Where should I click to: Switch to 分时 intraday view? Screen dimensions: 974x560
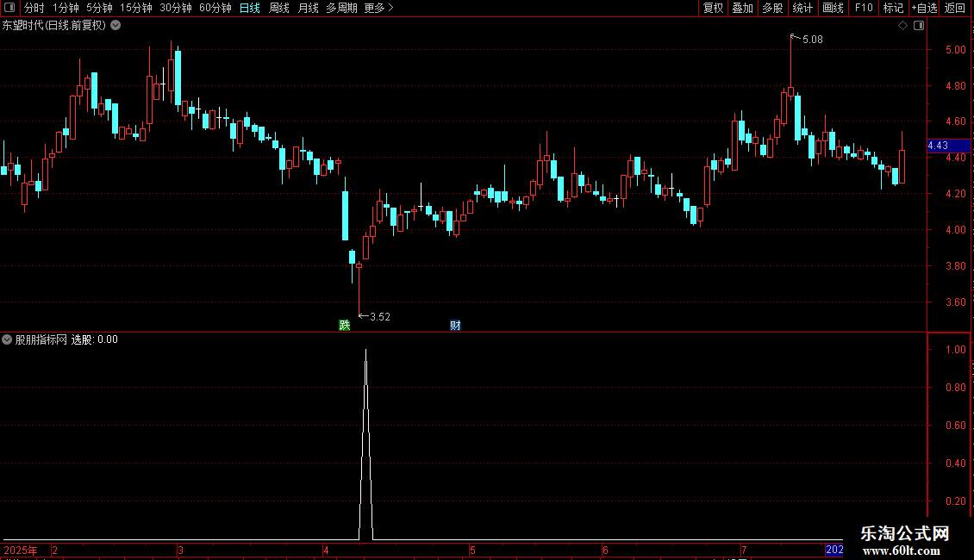coord(34,8)
